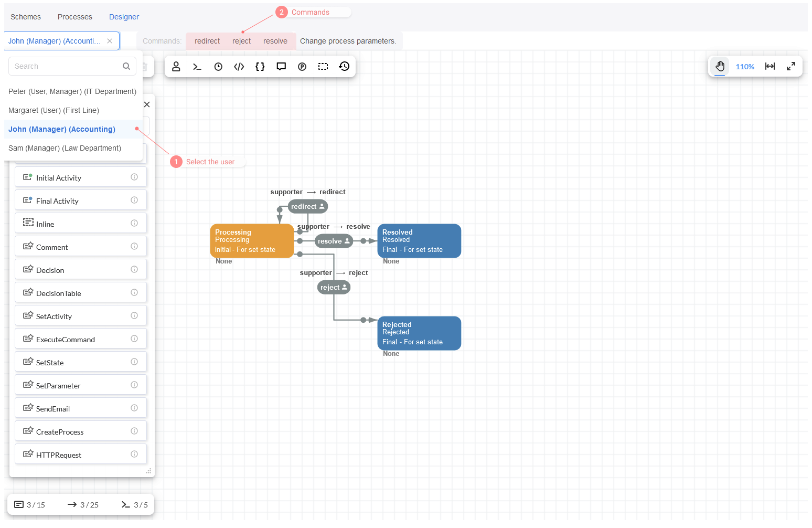Click the transitions count 3 / 25
Viewport: 812px width, 528px height.
coord(83,505)
